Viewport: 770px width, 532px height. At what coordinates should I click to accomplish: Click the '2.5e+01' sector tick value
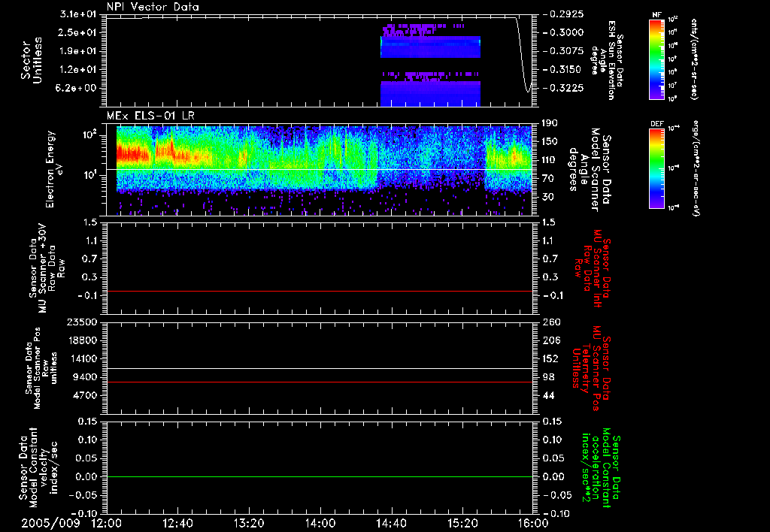click(x=78, y=32)
